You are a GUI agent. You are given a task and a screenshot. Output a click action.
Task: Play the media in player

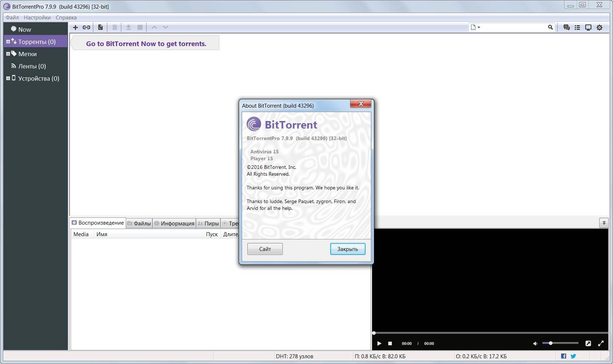pos(379,343)
